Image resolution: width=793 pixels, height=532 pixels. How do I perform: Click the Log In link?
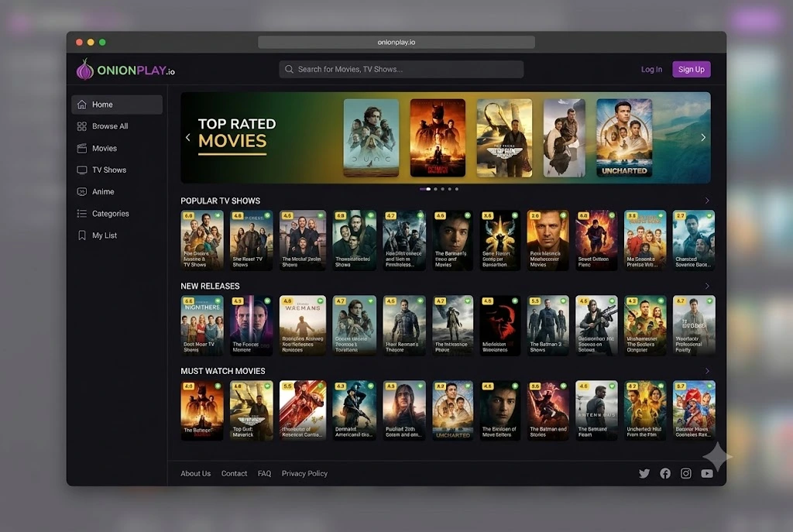651,69
